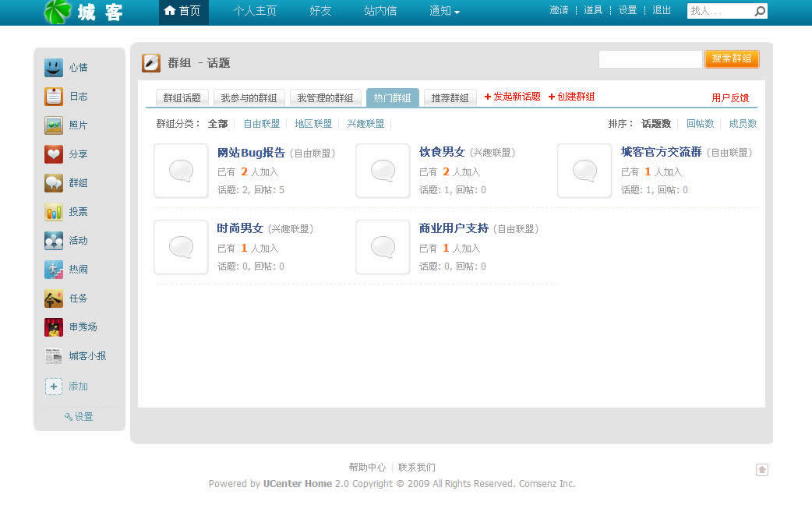Sort groups by 成员数
The image size is (812, 526).
click(743, 124)
